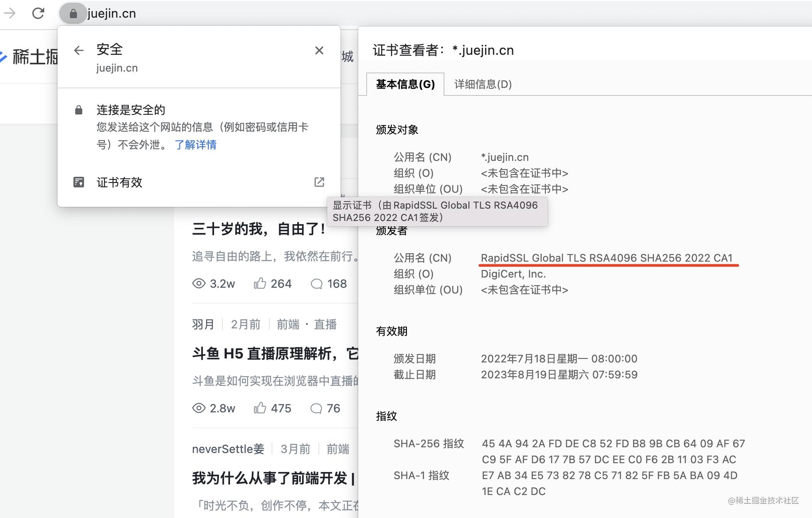
Task: Click the Juejin logo
Action: coord(29,57)
